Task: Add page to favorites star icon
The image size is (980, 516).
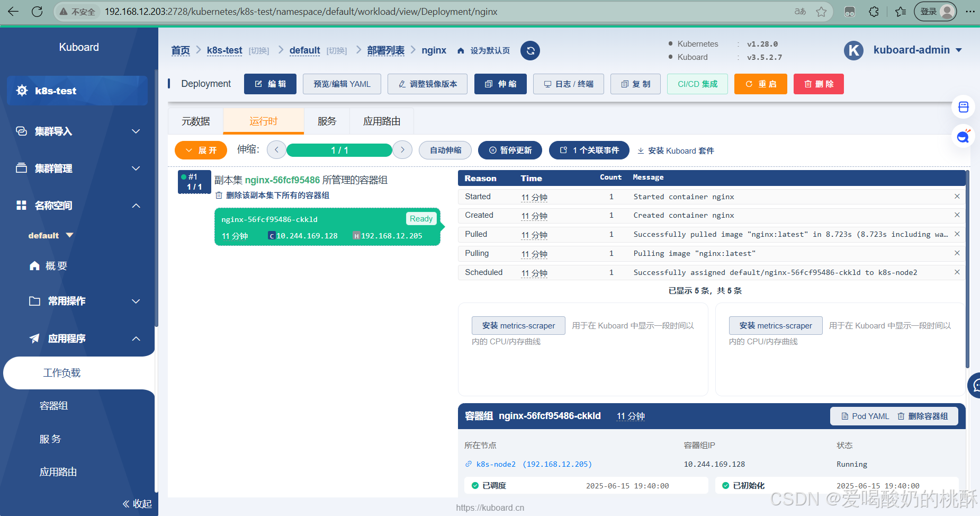Action: pos(821,11)
